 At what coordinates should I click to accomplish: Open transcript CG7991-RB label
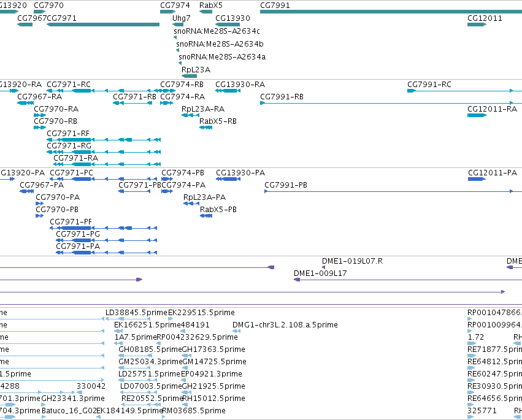tap(282, 96)
